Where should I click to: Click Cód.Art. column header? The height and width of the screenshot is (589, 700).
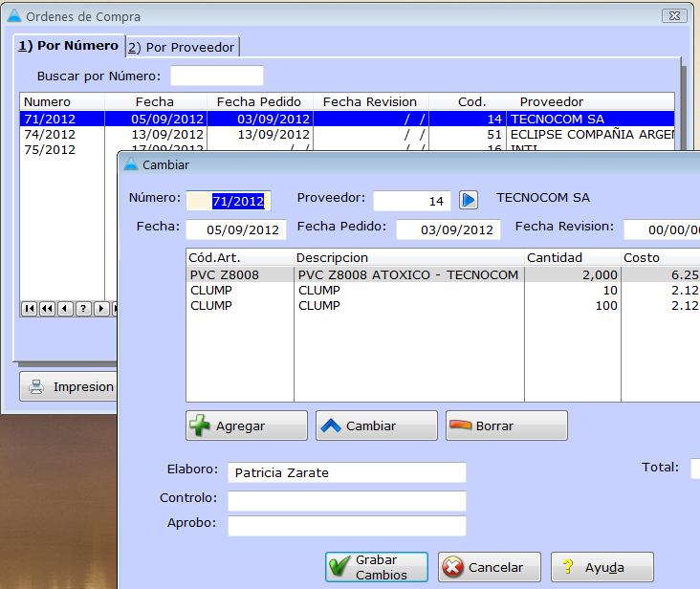[240, 257]
